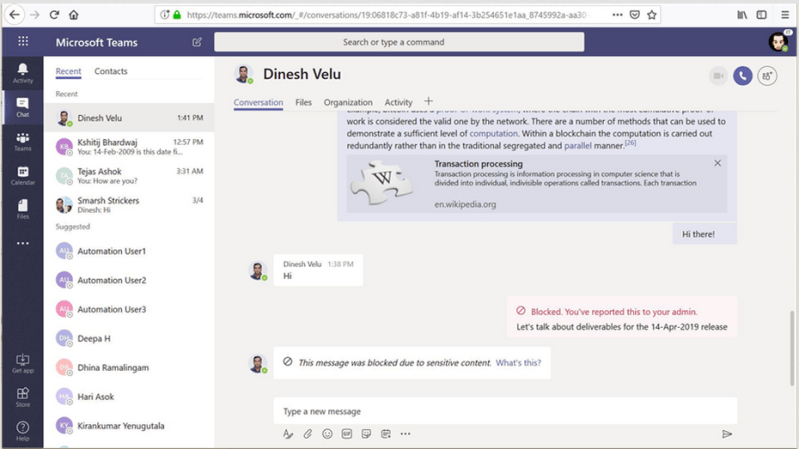Switch to the Recent tab
799x449 pixels.
click(68, 71)
